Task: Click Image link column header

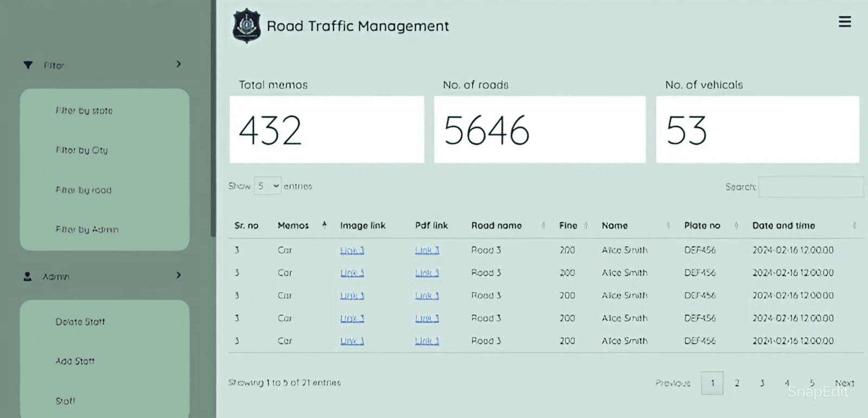Action: [x=363, y=225]
